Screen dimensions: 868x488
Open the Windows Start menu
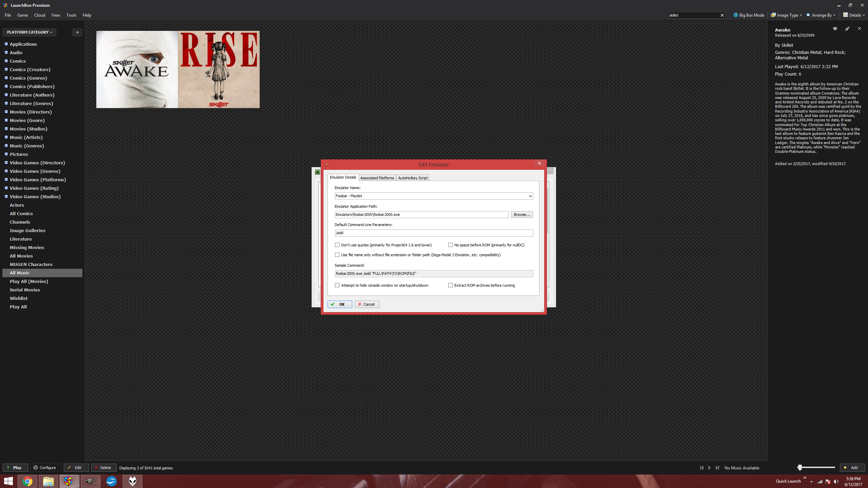click(x=8, y=481)
